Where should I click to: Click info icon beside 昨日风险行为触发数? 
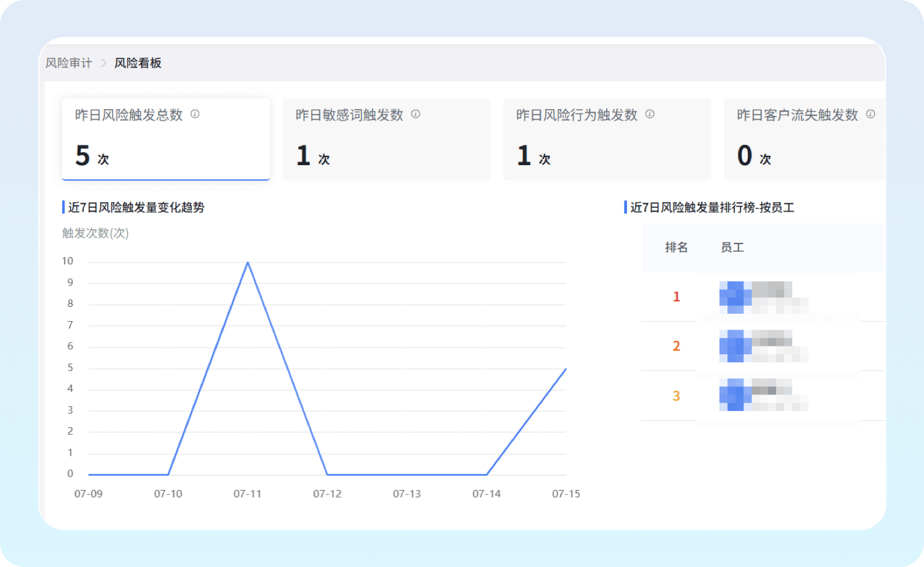click(649, 114)
